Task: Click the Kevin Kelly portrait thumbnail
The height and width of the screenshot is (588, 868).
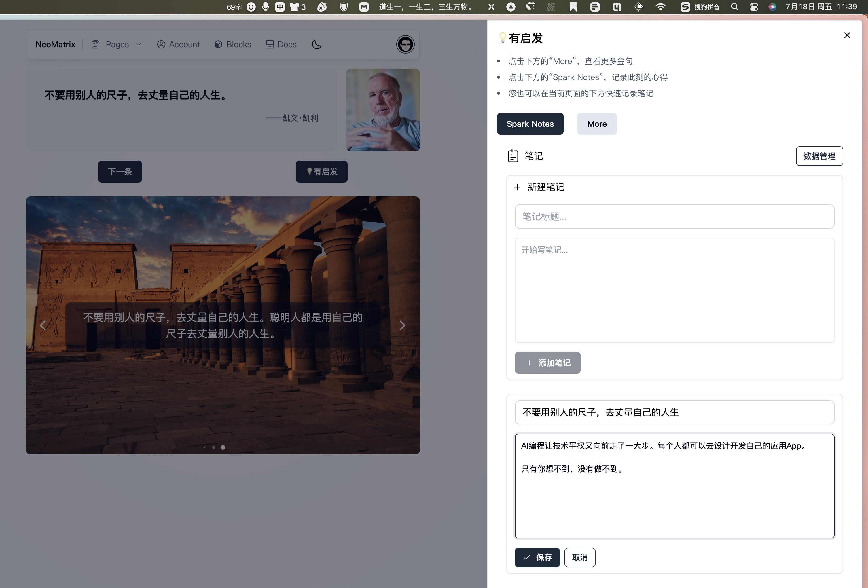Action: point(383,110)
